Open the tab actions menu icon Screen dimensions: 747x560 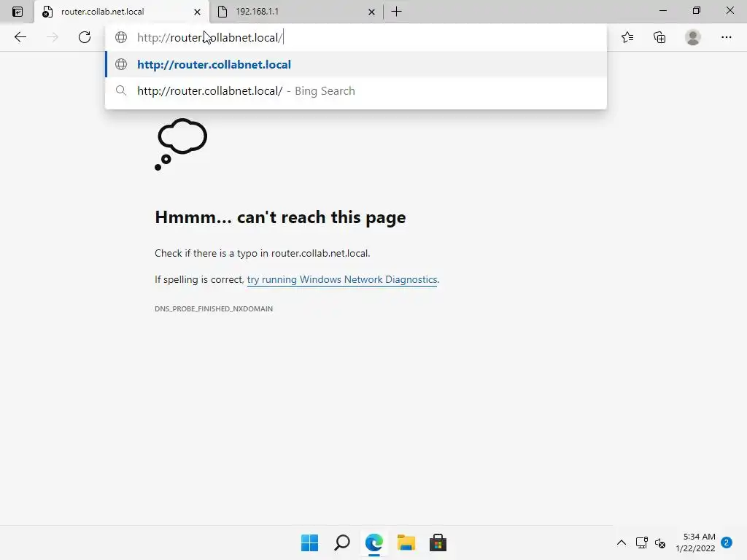pyautogui.click(x=18, y=12)
